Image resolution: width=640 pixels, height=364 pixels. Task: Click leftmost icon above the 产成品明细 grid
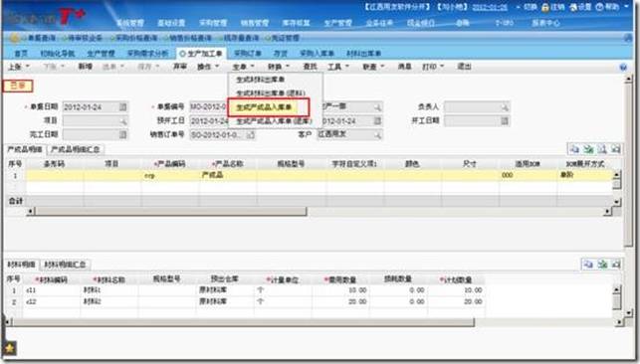tap(574, 149)
